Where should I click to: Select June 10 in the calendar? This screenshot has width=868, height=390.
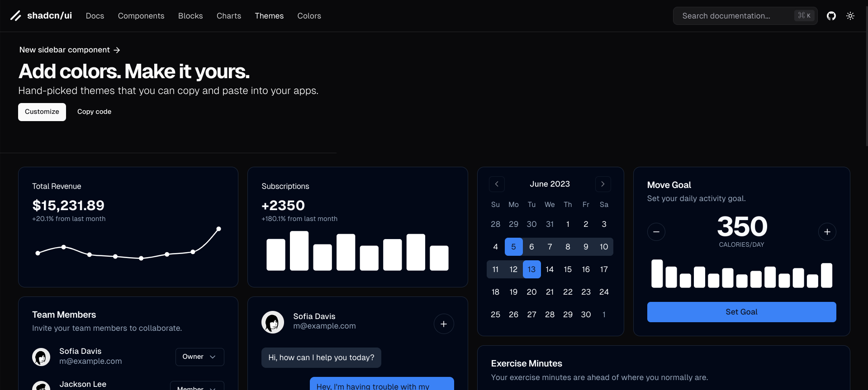tap(604, 247)
